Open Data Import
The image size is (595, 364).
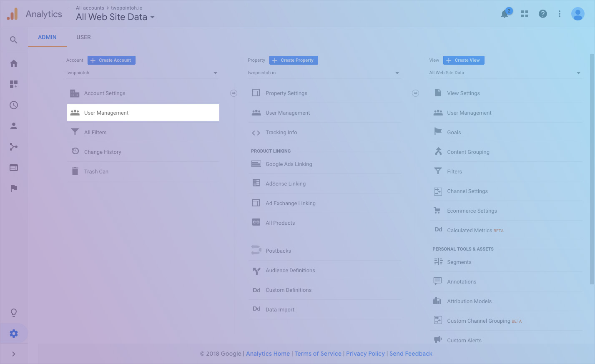[324, 309]
